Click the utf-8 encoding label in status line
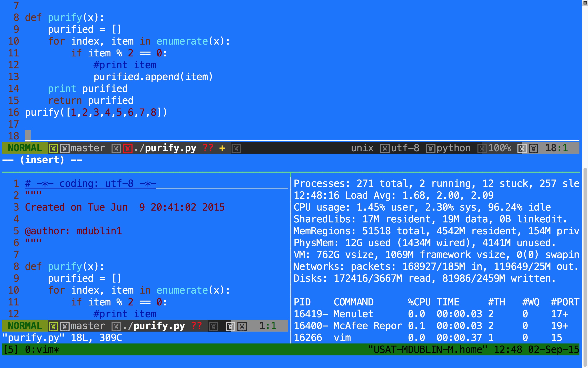 click(x=405, y=148)
